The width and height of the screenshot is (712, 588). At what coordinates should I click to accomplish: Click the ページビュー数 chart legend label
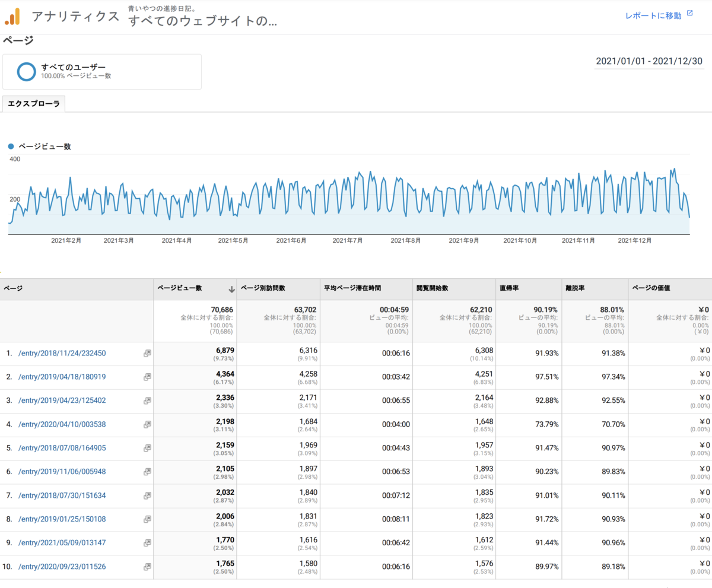44,147
